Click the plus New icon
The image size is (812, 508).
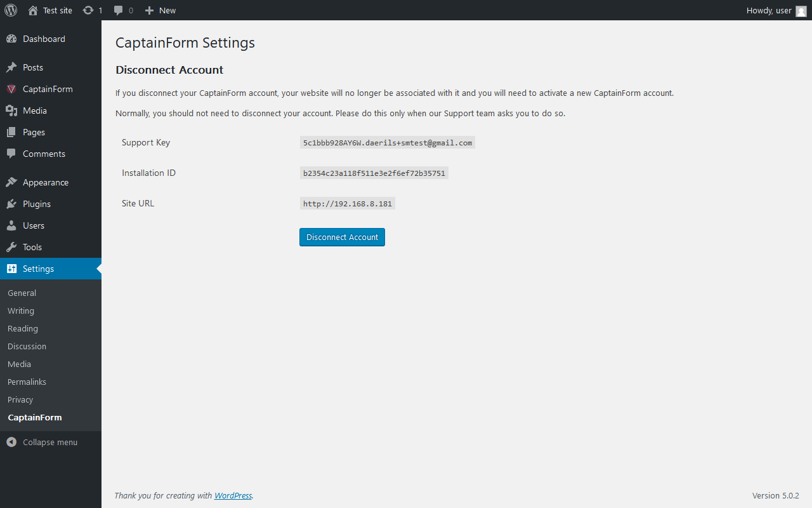[x=150, y=10]
